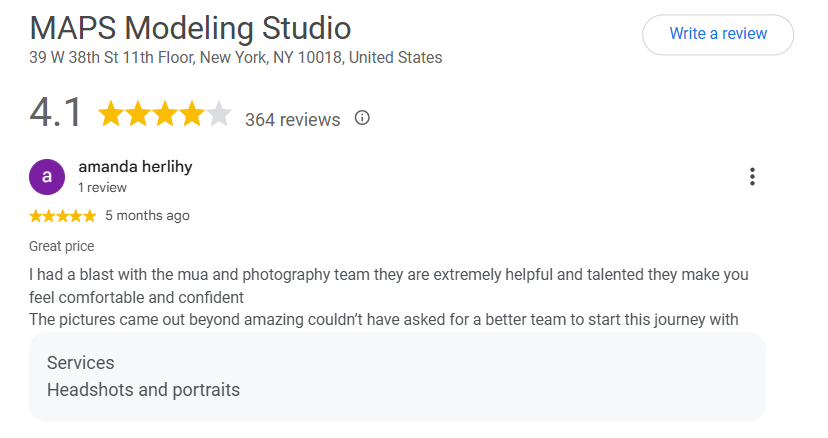
Task: Click the "1 review" contributor text
Action: point(102,188)
